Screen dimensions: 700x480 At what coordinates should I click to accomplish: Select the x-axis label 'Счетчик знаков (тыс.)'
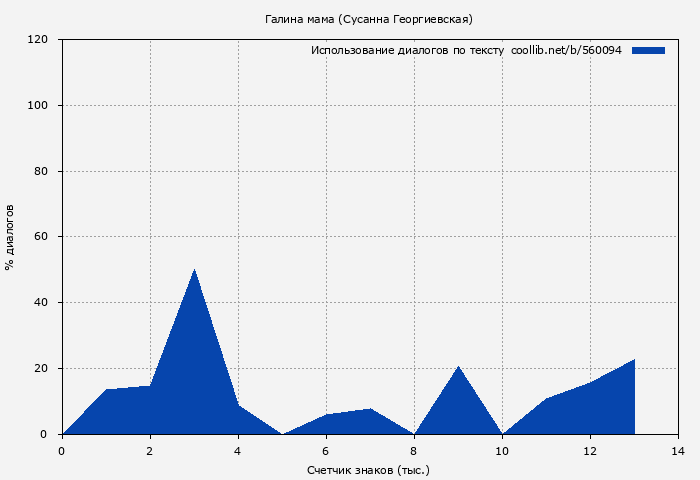click(369, 469)
